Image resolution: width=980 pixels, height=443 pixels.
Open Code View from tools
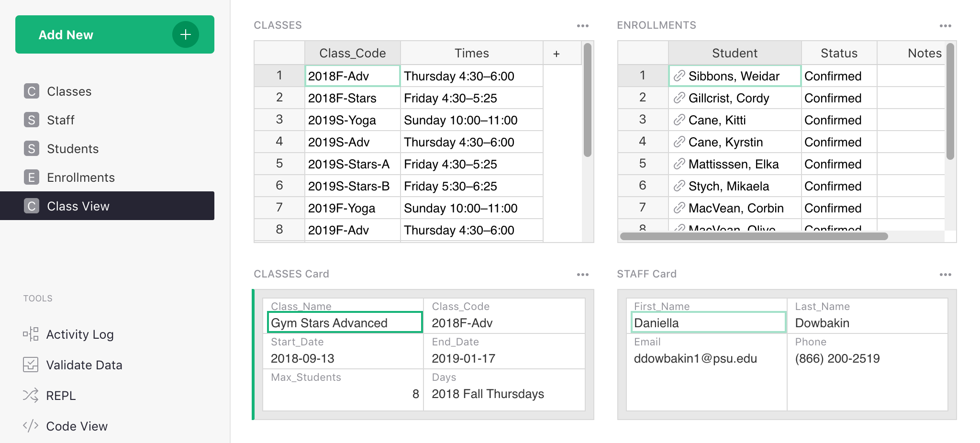tap(77, 426)
